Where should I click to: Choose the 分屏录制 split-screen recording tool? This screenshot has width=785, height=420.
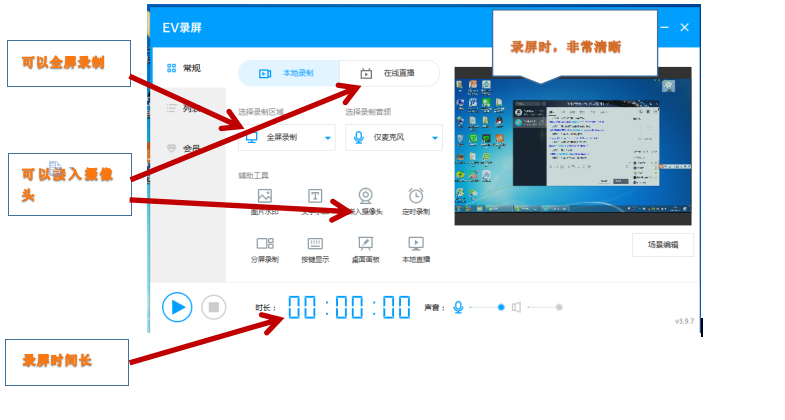point(265,243)
